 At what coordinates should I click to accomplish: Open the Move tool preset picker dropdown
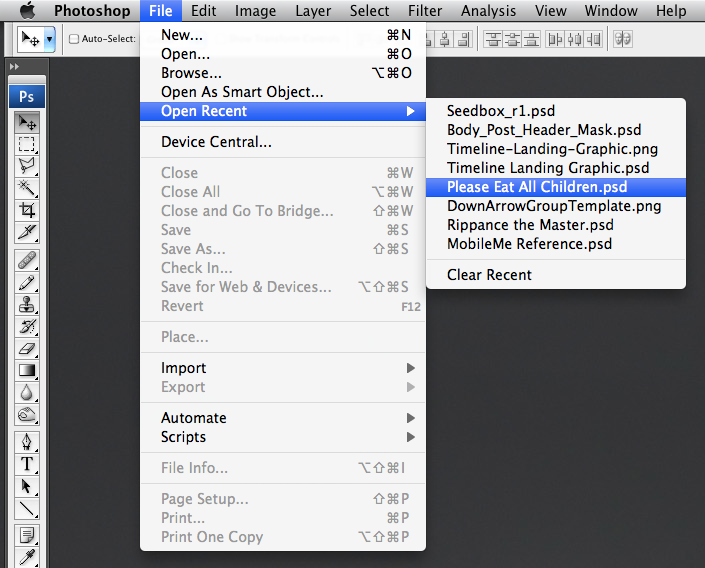(50, 39)
